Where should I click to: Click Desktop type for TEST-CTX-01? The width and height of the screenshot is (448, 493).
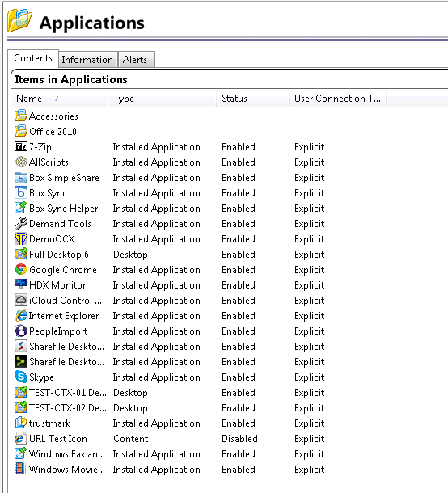(x=130, y=393)
